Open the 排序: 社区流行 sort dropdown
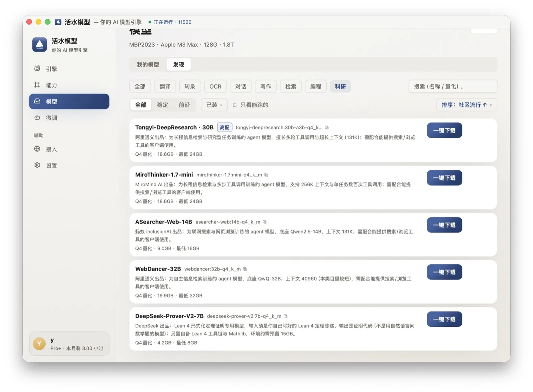 [x=467, y=105]
